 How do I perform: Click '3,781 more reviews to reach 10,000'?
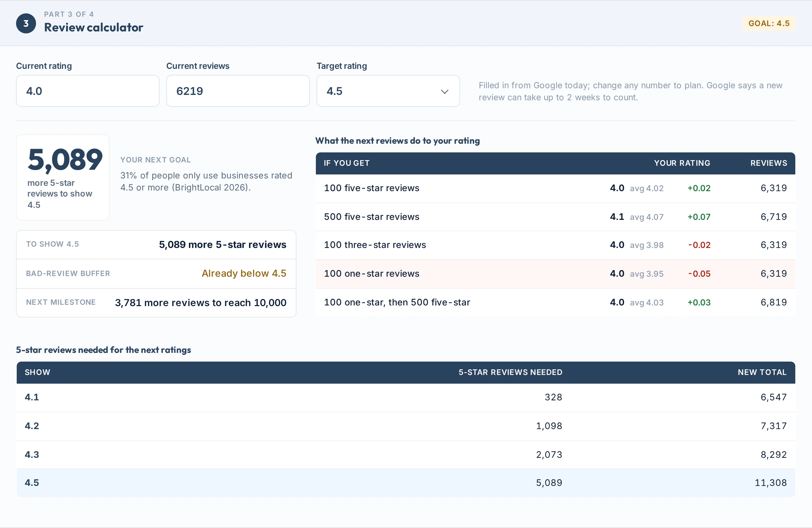pyautogui.click(x=201, y=302)
